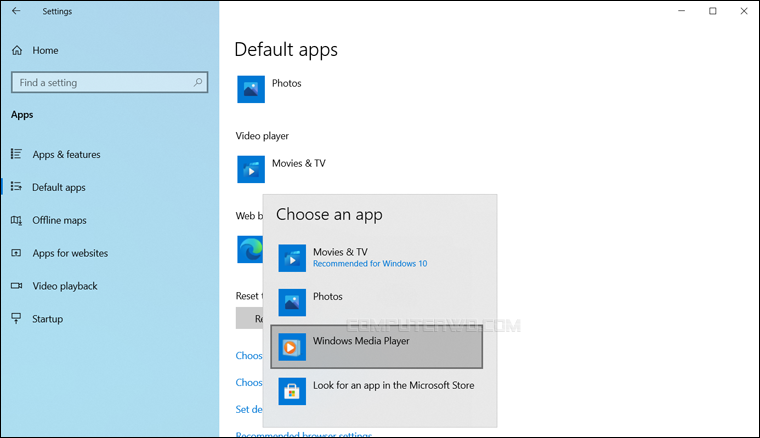Open Video playback settings
Image resolution: width=760 pixels, height=438 pixels.
click(x=64, y=286)
